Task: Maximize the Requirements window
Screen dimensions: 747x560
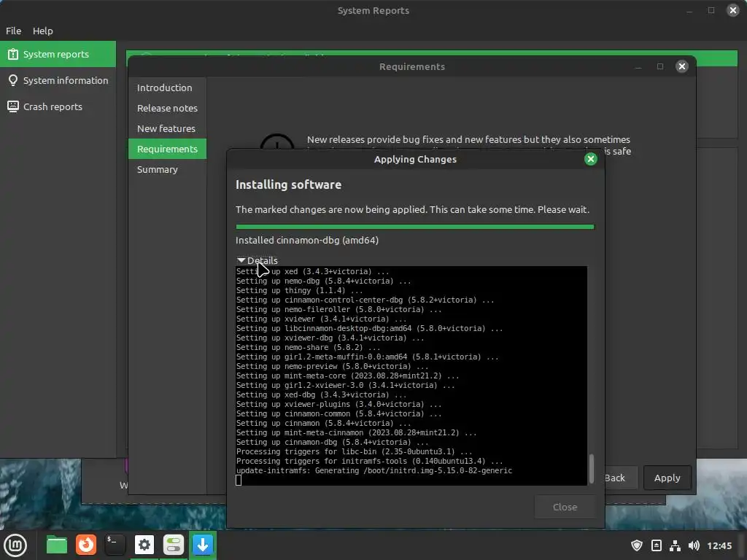Action: (x=659, y=66)
